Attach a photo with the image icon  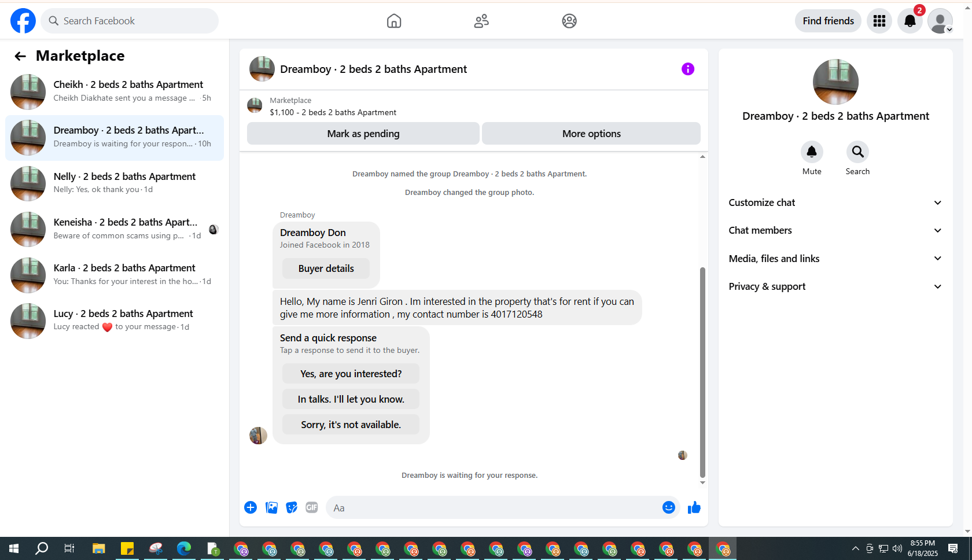[x=271, y=507]
